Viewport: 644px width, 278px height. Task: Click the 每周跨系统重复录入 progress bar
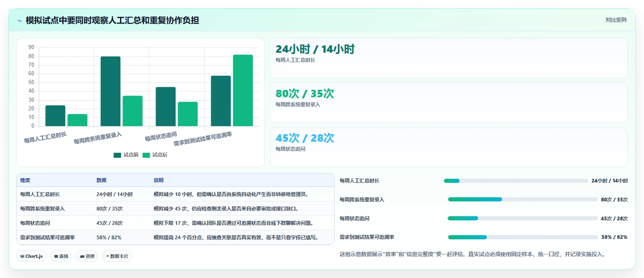coord(523,199)
